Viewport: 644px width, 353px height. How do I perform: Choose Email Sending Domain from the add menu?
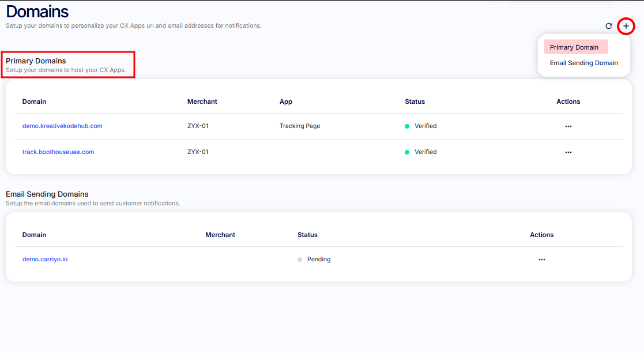(x=583, y=63)
